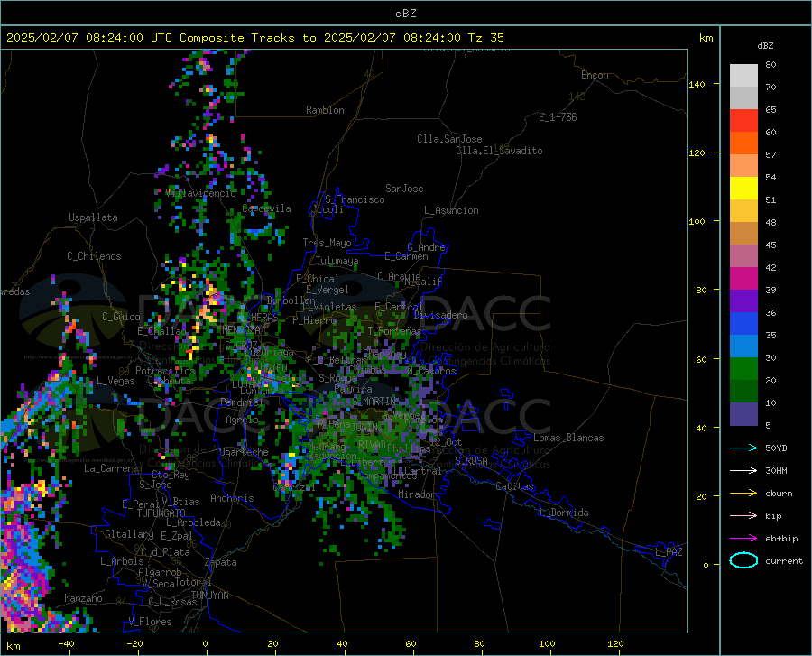Click the blue 36 dBZ color swatch
Image resolution: width=812 pixels, height=656 pixels.
click(743, 324)
